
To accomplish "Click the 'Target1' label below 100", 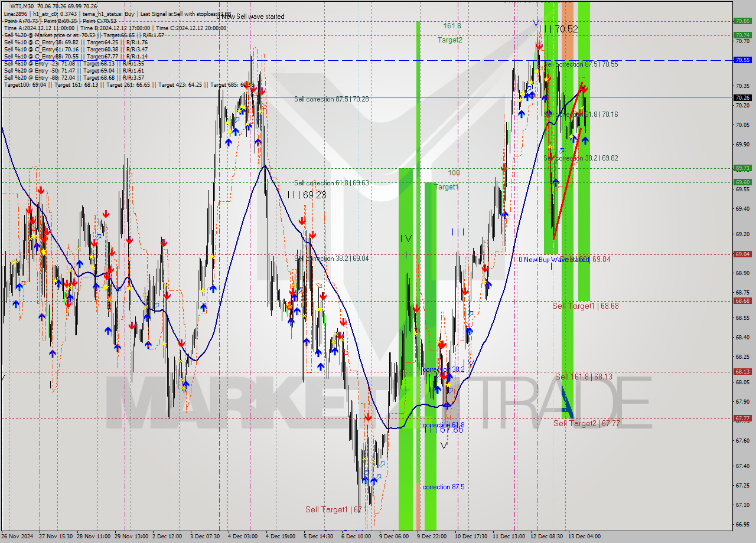I will [447, 187].
